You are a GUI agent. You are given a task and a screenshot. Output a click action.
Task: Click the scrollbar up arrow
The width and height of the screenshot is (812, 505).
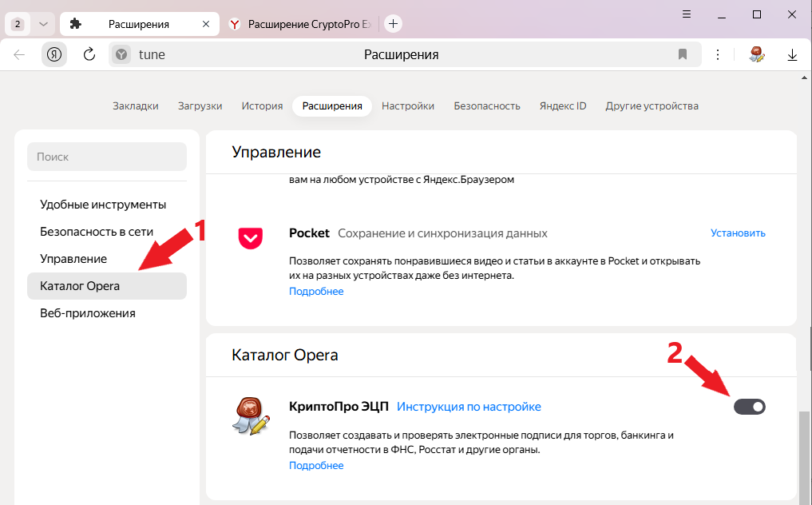pyautogui.click(x=804, y=78)
